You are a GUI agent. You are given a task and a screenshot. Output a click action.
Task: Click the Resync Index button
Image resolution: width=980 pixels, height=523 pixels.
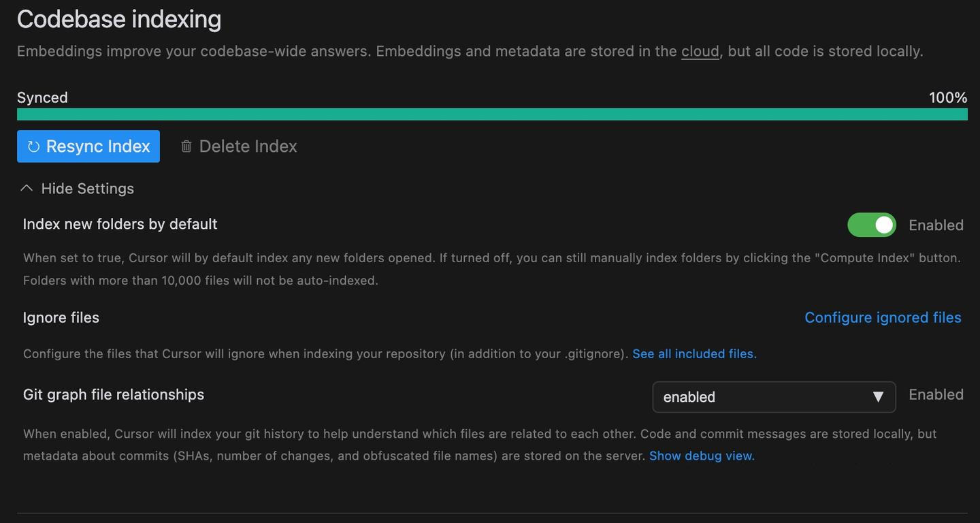pyautogui.click(x=88, y=146)
